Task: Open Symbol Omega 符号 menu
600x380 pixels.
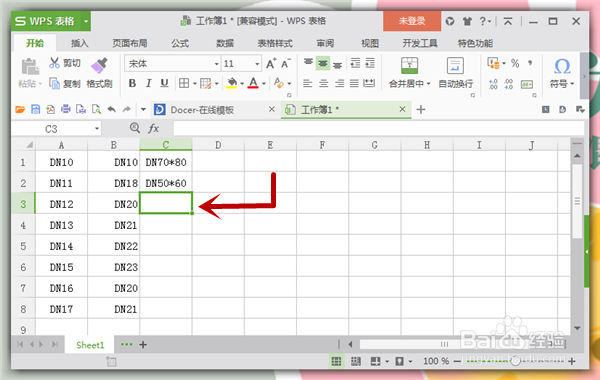Action: point(562,73)
